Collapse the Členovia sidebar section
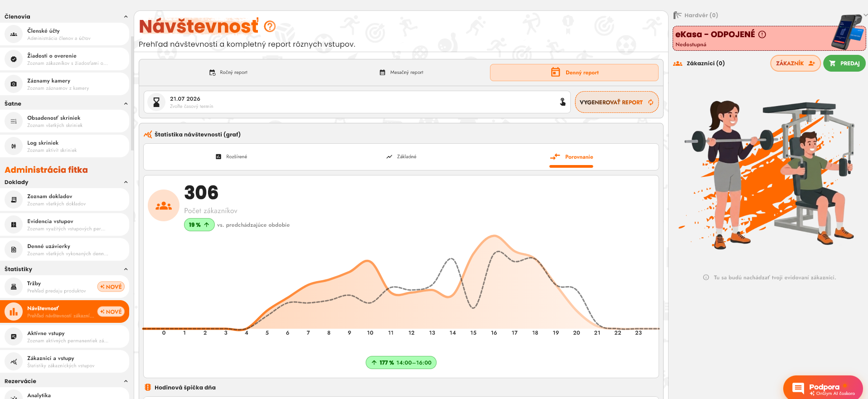This screenshot has width=868, height=399. pyautogui.click(x=126, y=17)
